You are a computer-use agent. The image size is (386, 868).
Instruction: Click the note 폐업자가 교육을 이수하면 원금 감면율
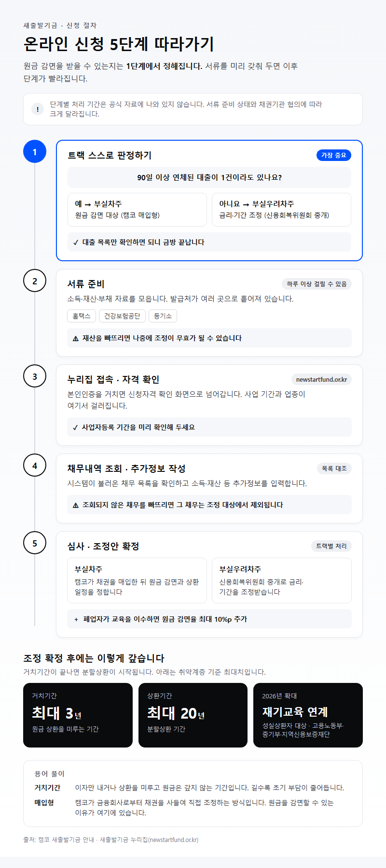tap(209, 619)
